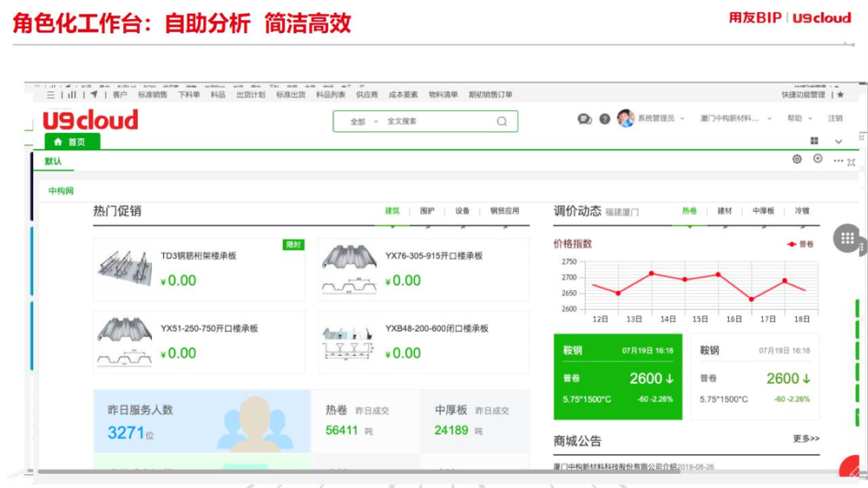Viewport: 868px width, 488px height.
Task: Open 客户 shortcut
Action: click(x=120, y=95)
